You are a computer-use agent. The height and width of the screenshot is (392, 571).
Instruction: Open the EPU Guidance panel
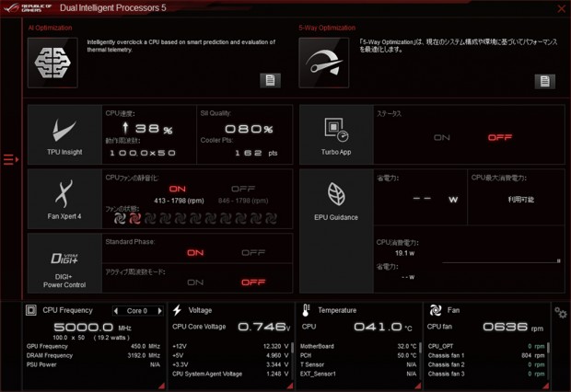tap(336, 231)
